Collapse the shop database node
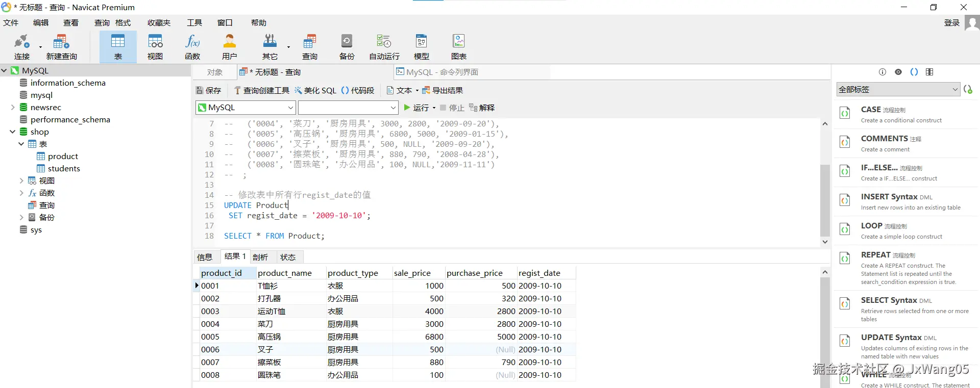Screen dimensions: 980x388 coord(13,132)
